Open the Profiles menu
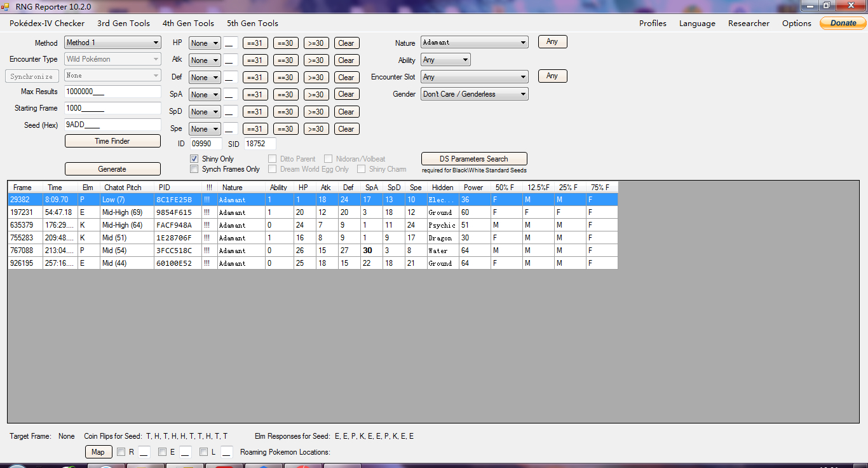The image size is (868, 468). click(653, 24)
